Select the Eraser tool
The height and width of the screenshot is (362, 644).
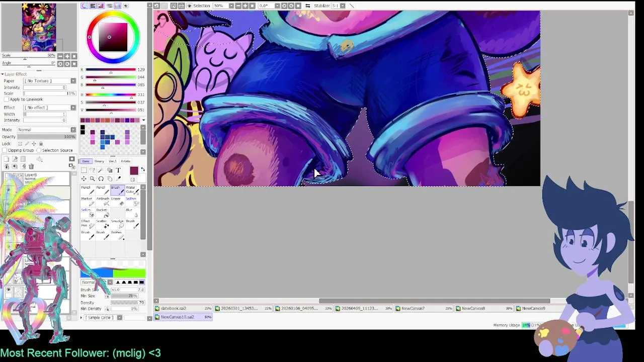point(117,202)
